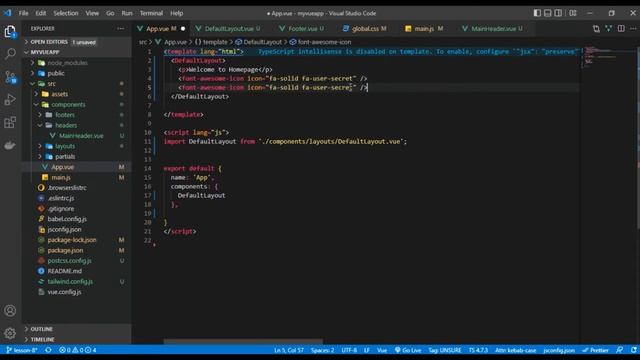Expand the node_modules folder
Screen dimensions: 640x360
coord(77,63)
